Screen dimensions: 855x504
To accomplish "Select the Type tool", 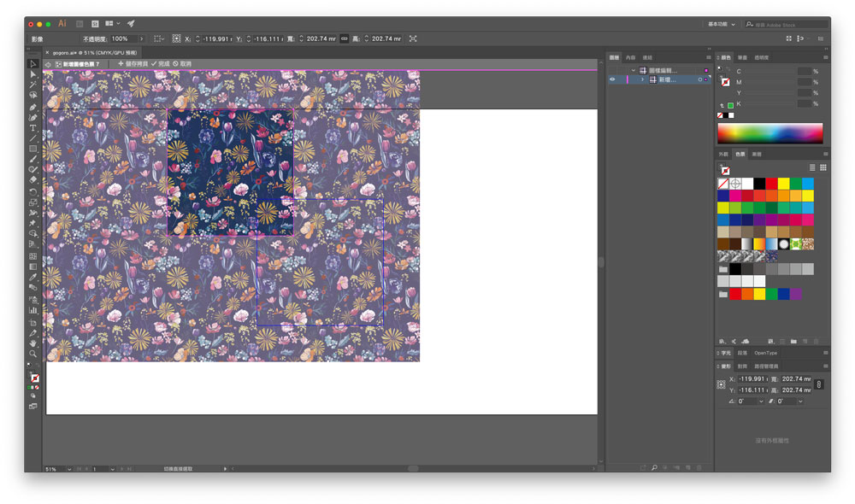I will 33,128.
